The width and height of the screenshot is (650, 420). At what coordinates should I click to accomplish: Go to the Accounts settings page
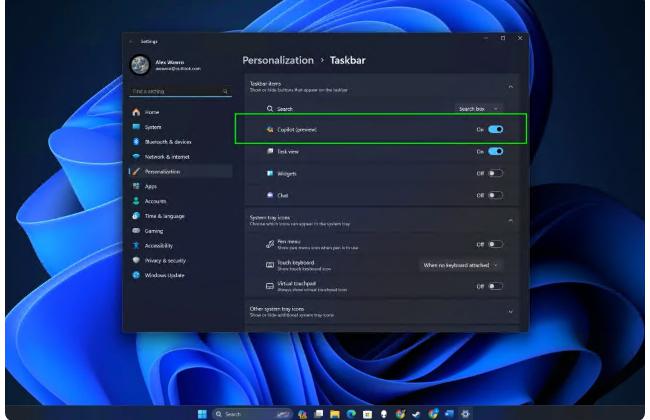[155, 201]
